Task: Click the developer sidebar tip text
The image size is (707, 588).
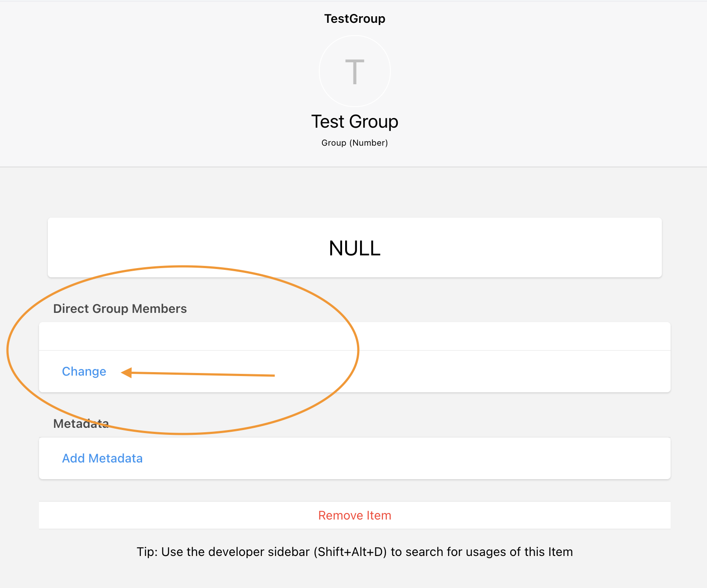Action: [x=353, y=552]
